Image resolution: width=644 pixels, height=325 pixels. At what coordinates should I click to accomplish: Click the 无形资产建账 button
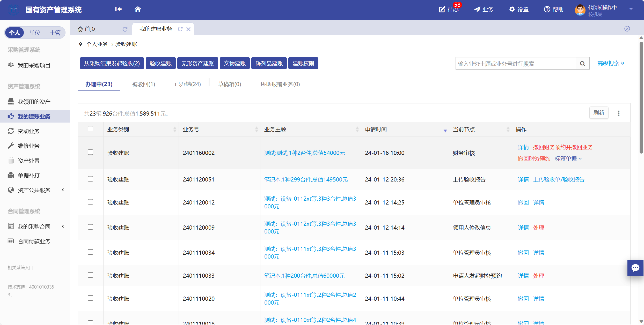click(x=197, y=64)
